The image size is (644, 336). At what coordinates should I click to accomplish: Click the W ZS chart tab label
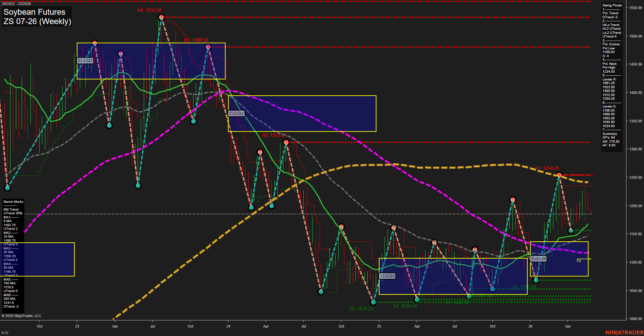(x=5, y=333)
